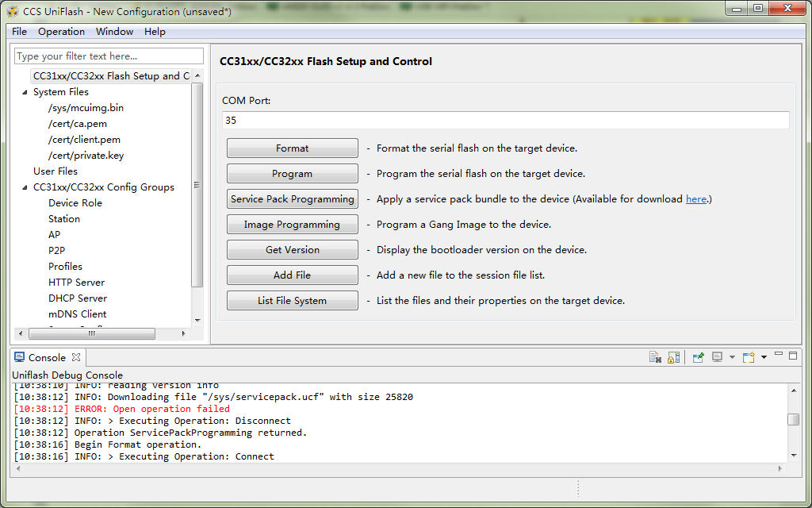Click the console horizontal scroll left arrow

click(x=18, y=468)
